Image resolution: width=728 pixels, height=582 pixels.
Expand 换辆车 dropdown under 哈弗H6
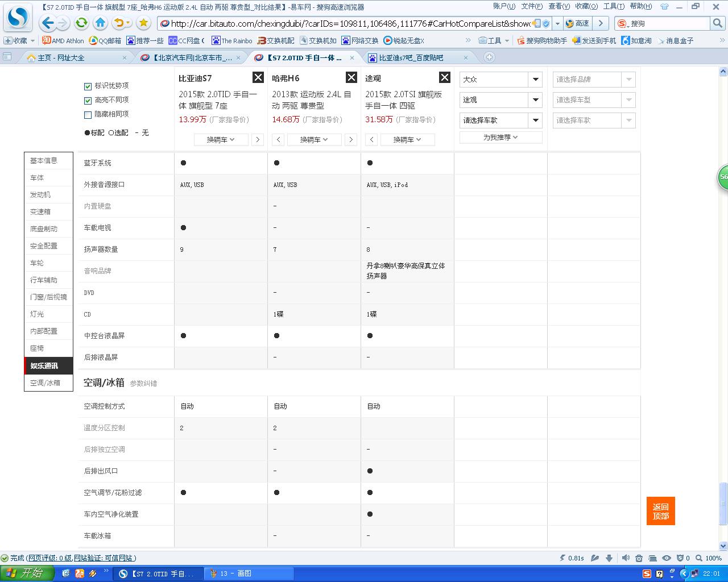[315, 140]
